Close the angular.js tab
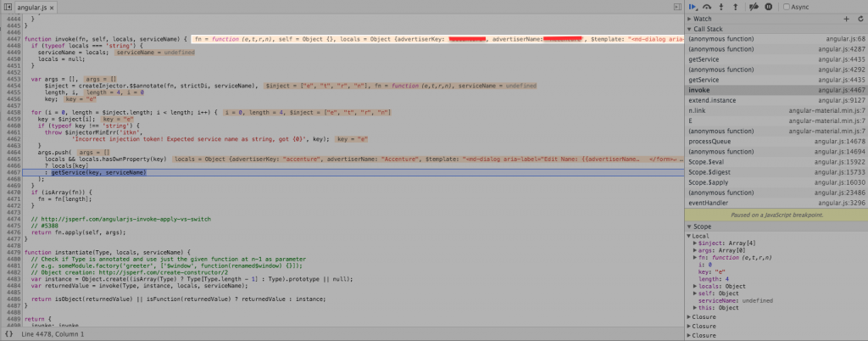This screenshot has height=341, width=868. click(x=52, y=8)
